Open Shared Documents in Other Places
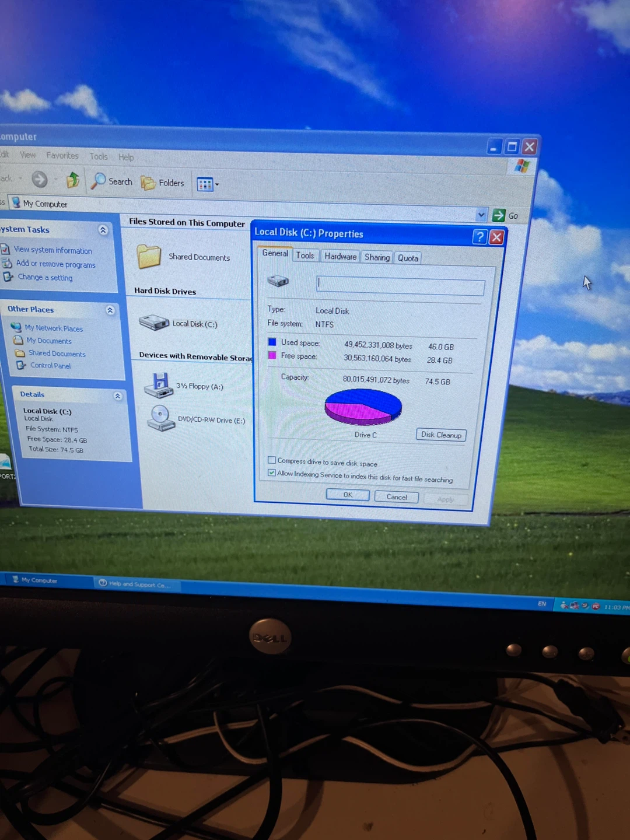 (57, 353)
